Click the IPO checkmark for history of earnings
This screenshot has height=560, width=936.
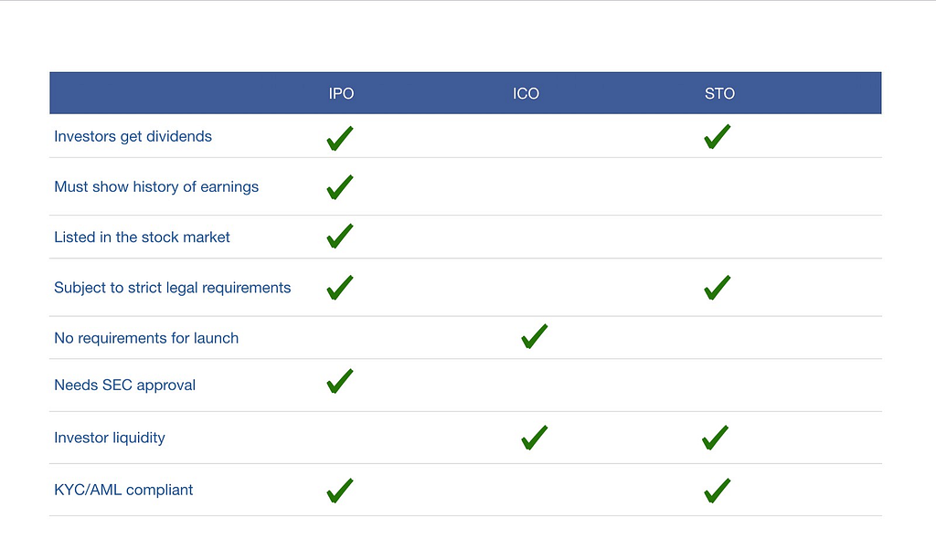point(340,187)
